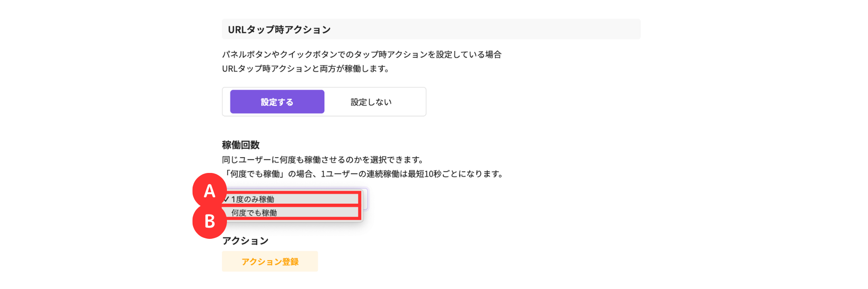
Task: Click the アクション heading label
Action: (x=245, y=241)
